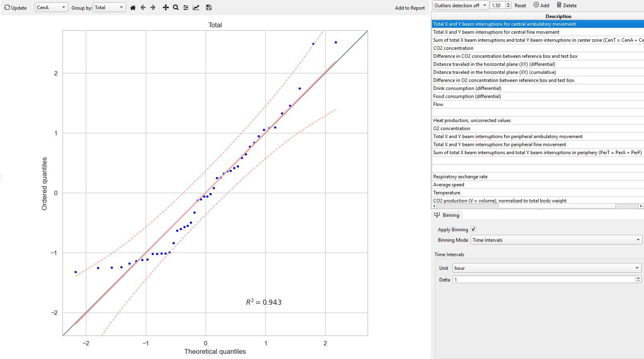Open the Group by Total dropdown

[109, 7]
